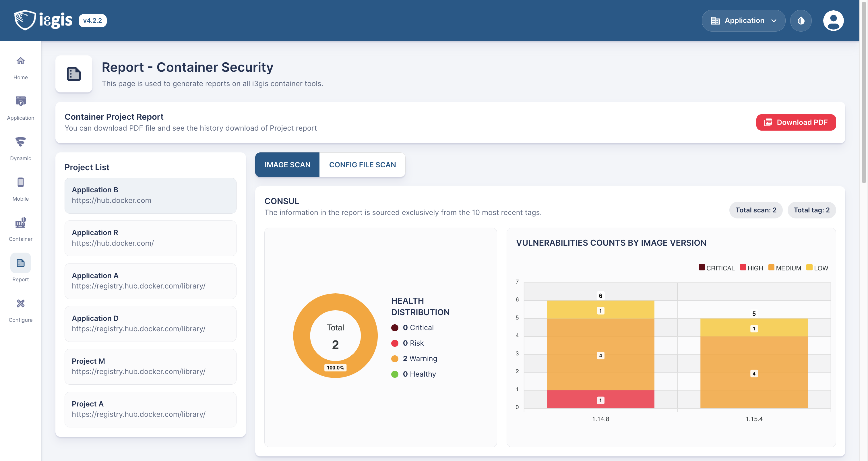
Task: Select Project M in project list
Action: [150, 366]
